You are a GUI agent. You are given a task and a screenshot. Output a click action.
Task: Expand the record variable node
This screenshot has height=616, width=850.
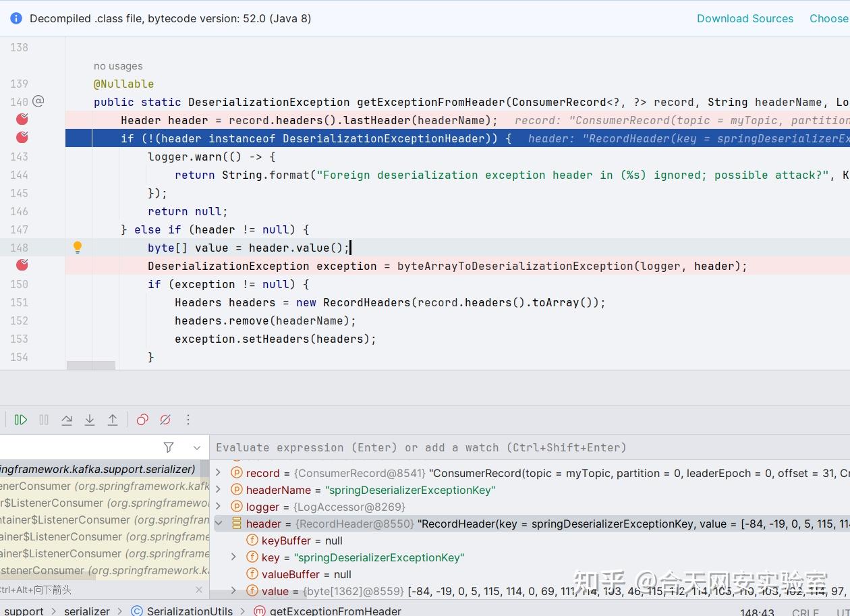219,473
